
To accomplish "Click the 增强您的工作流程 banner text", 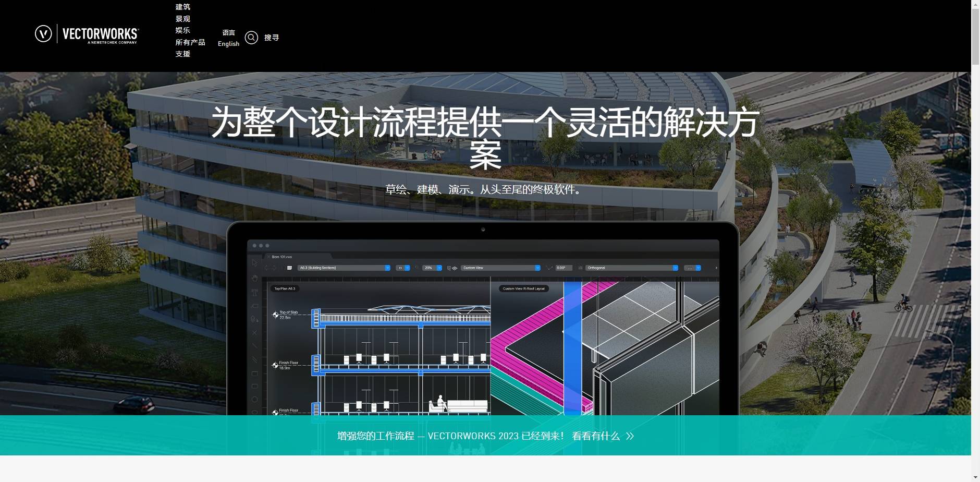I will pos(375,436).
